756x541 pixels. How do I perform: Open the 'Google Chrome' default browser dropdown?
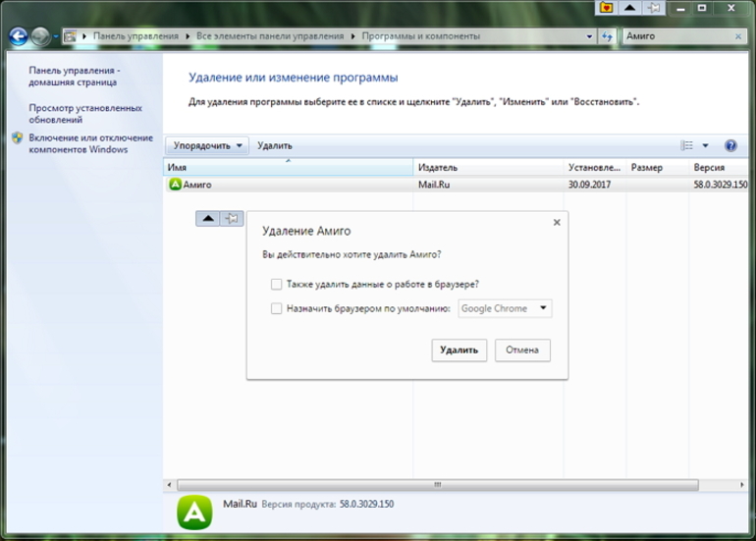(505, 308)
